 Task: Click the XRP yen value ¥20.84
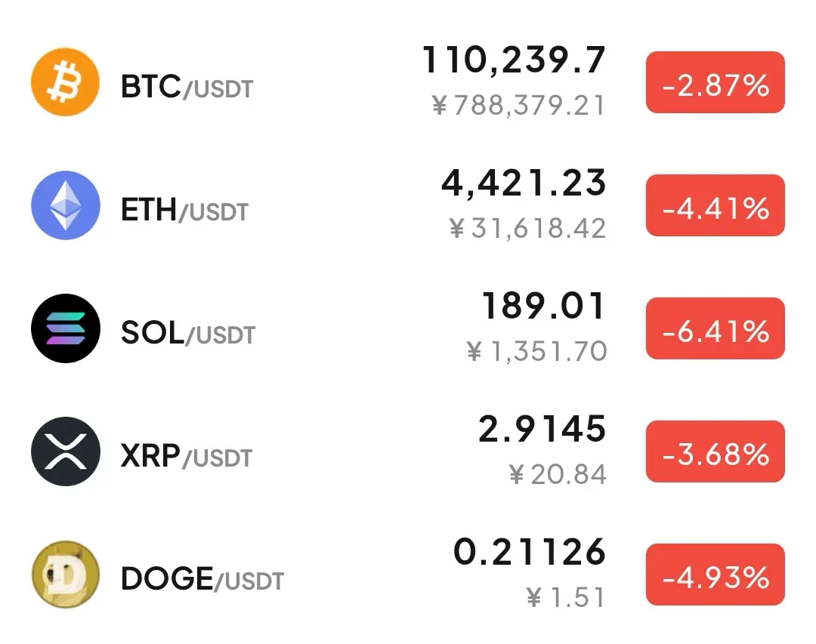pyautogui.click(x=558, y=474)
